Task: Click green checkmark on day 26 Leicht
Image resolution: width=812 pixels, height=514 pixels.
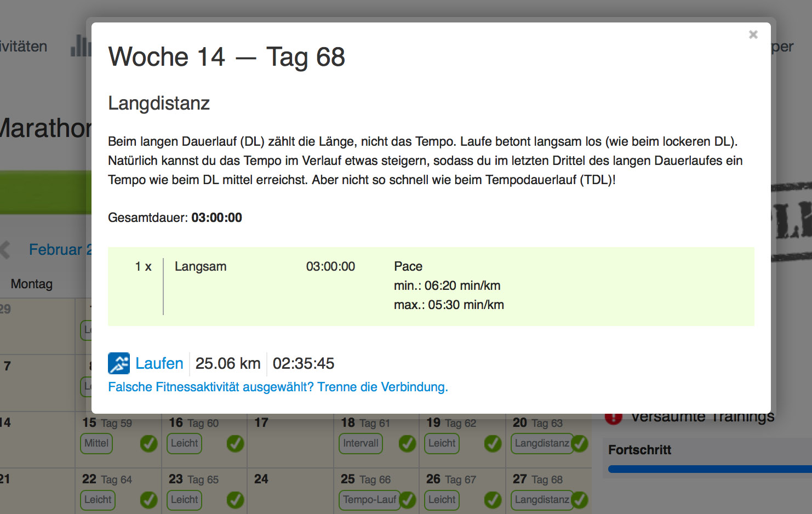Action: point(493,500)
